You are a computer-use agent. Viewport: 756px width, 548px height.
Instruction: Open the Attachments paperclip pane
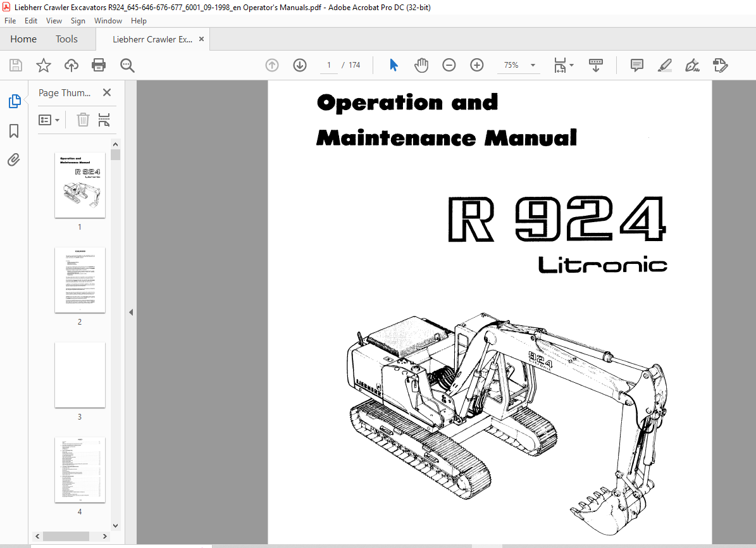14,159
